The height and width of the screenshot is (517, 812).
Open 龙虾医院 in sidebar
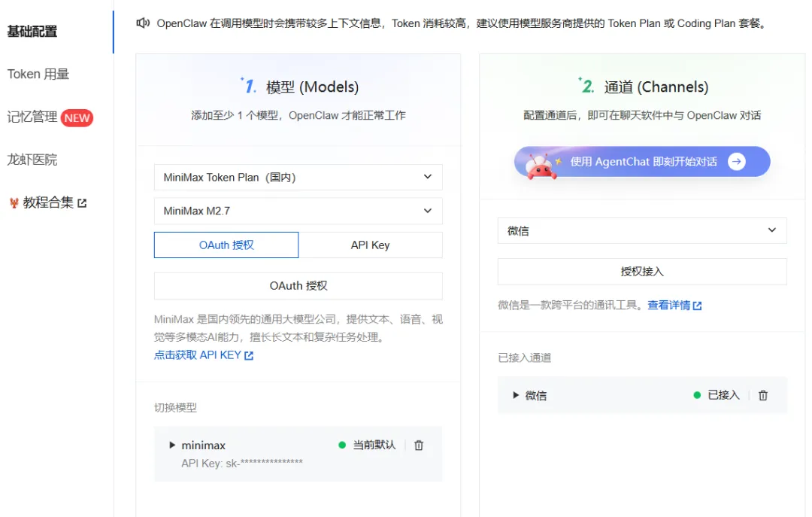[32, 160]
